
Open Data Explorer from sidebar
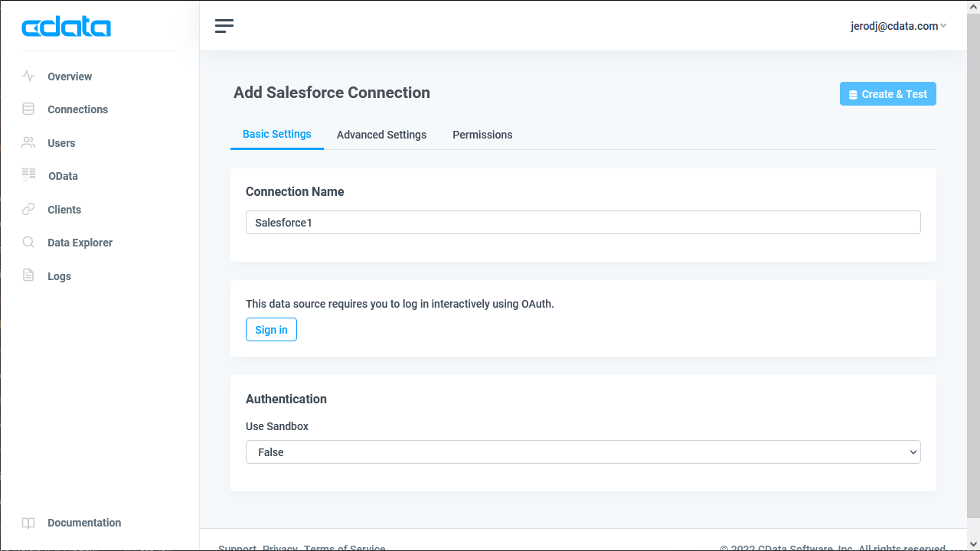click(x=80, y=243)
